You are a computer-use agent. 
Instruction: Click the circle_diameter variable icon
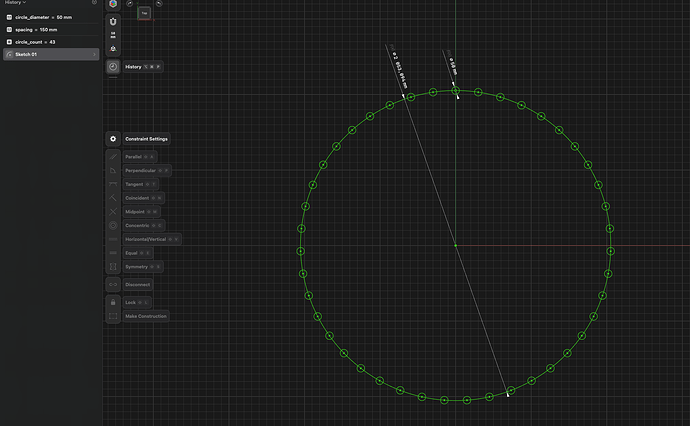point(9,17)
